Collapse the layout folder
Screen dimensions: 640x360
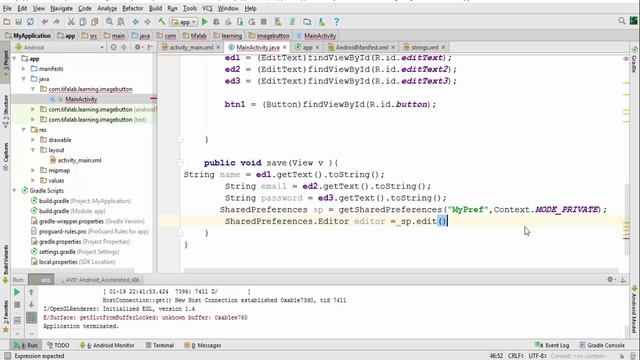click(x=33, y=150)
